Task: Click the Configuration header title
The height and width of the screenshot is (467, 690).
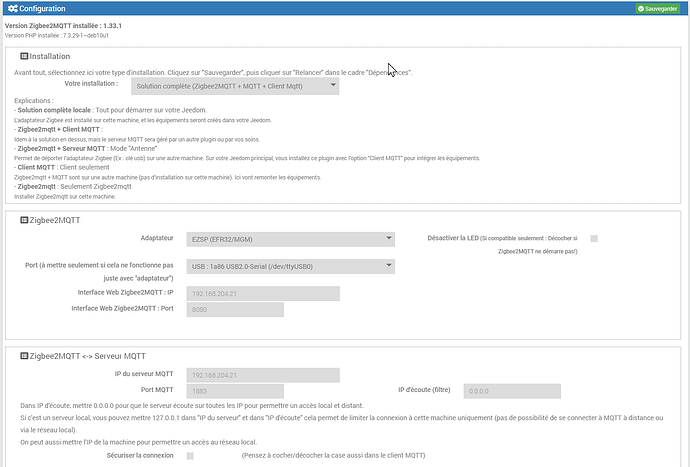Action: (42, 8)
